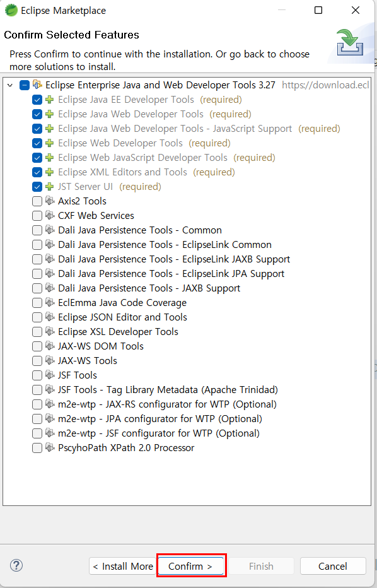The image size is (377, 588).
Task: Maximize the Eclipse Marketplace window
Action: 318,10
